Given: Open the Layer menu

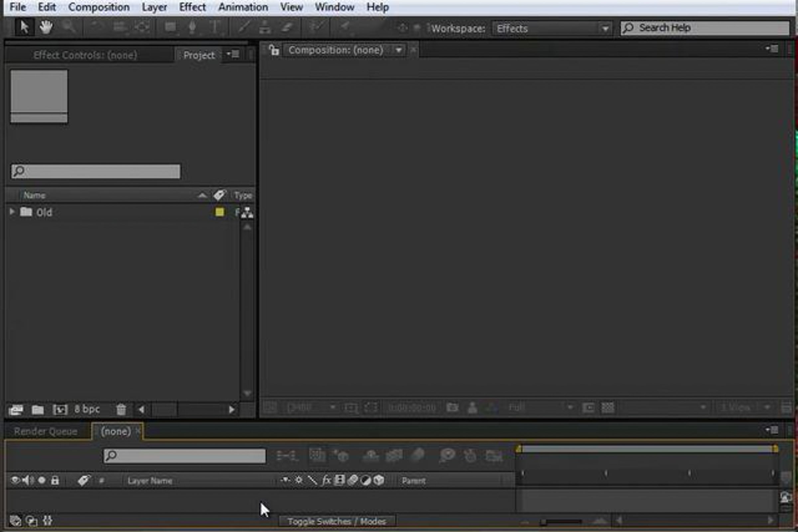Looking at the screenshot, I should [154, 7].
